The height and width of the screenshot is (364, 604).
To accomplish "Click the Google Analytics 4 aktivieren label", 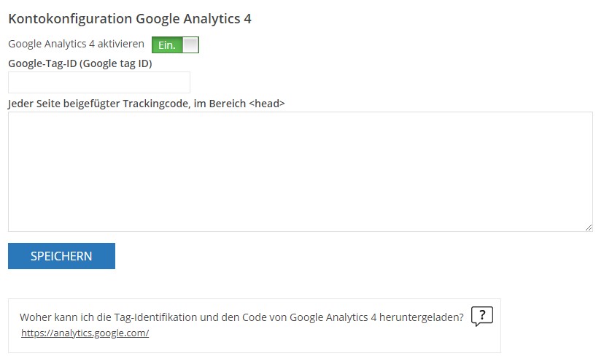I will 77,44.
